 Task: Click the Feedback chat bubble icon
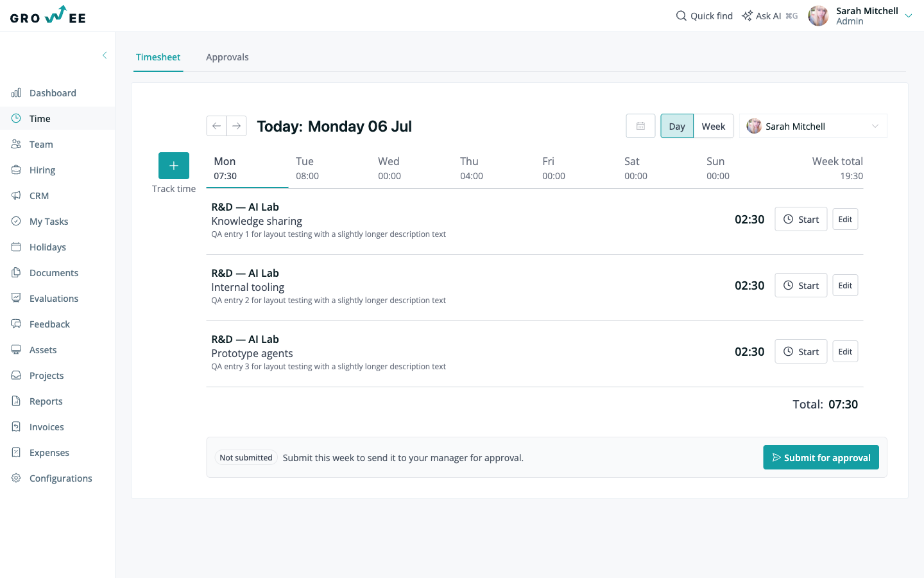(16, 324)
